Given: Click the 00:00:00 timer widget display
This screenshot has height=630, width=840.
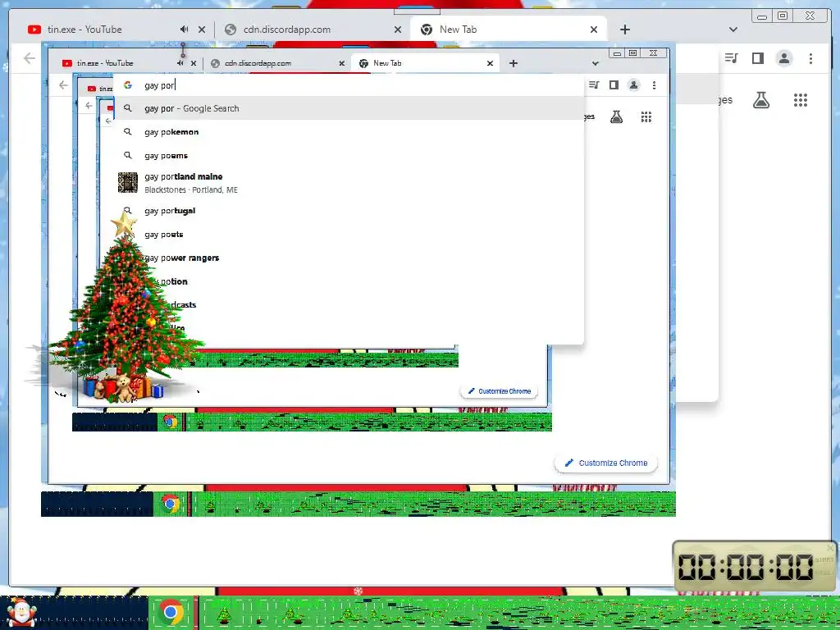Looking at the screenshot, I should 746,566.
